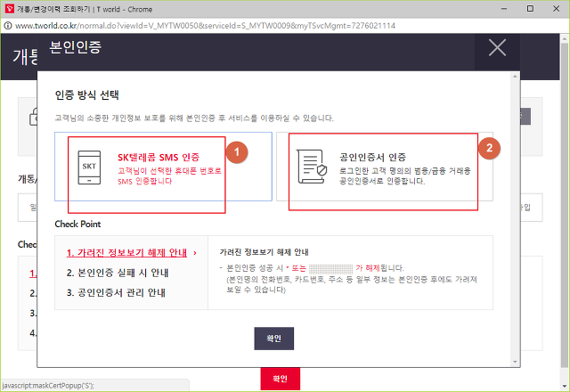
Task: Select the certificate document icon
Action: [x=312, y=167]
